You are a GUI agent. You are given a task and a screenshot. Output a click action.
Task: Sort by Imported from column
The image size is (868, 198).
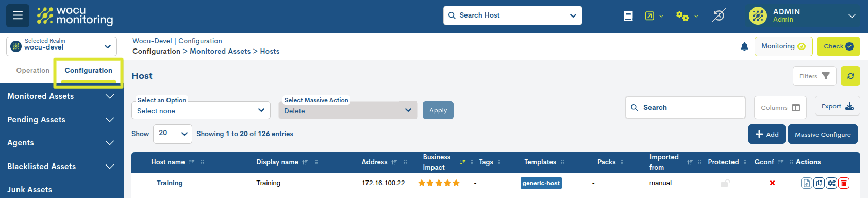click(690, 162)
